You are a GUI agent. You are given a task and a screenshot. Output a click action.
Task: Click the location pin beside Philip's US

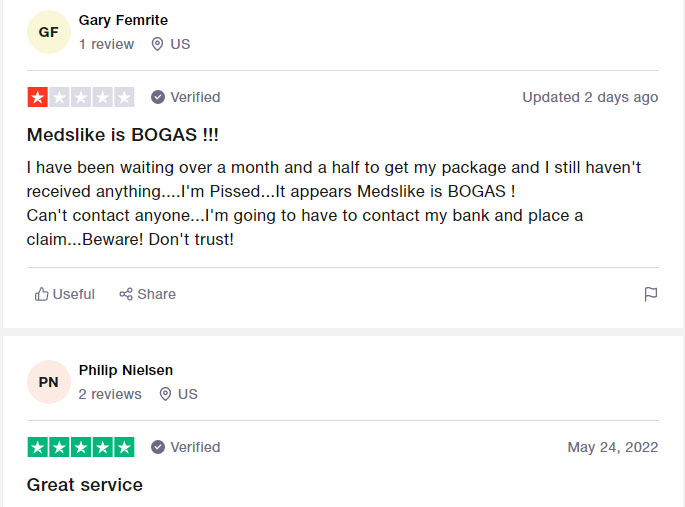(165, 394)
